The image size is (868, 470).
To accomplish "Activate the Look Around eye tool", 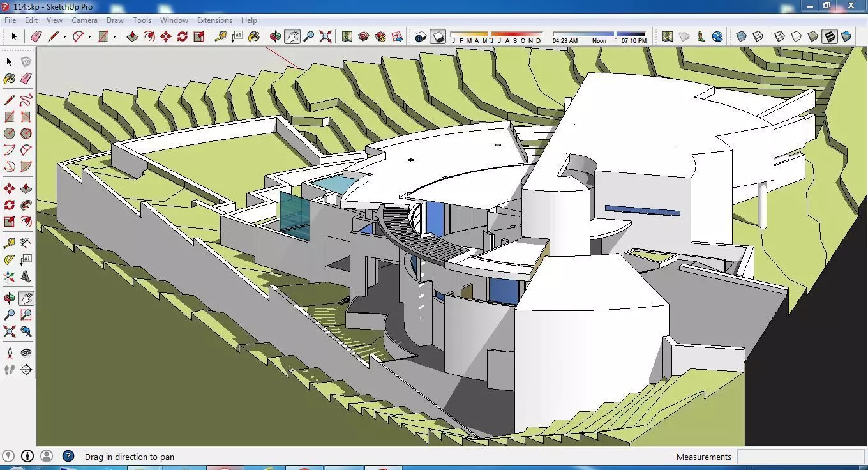I will [26, 352].
